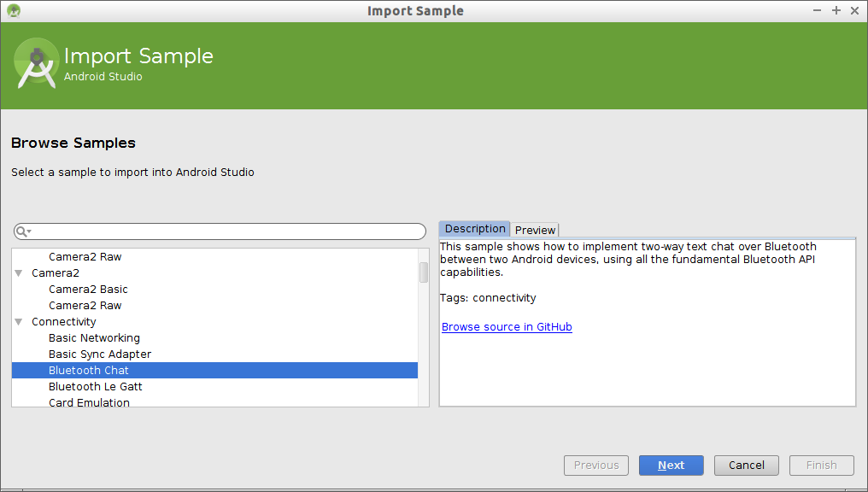Select the Basic Networking sample
This screenshot has height=492, width=868.
click(x=94, y=337)
